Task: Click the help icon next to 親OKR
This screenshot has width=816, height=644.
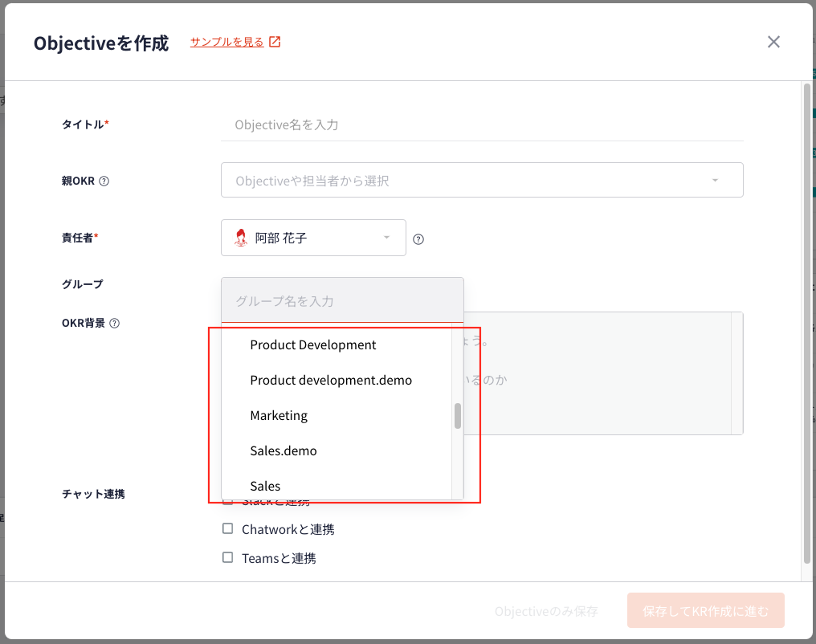Action: tap(104, 181)
